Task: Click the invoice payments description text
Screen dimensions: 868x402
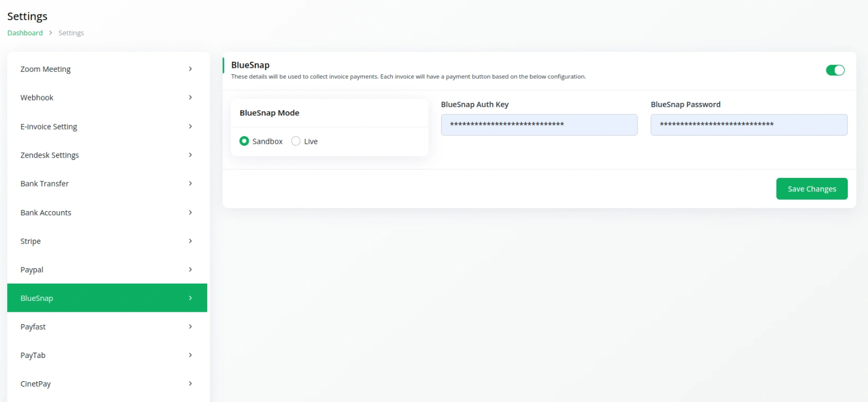Action: coord(408,77)
